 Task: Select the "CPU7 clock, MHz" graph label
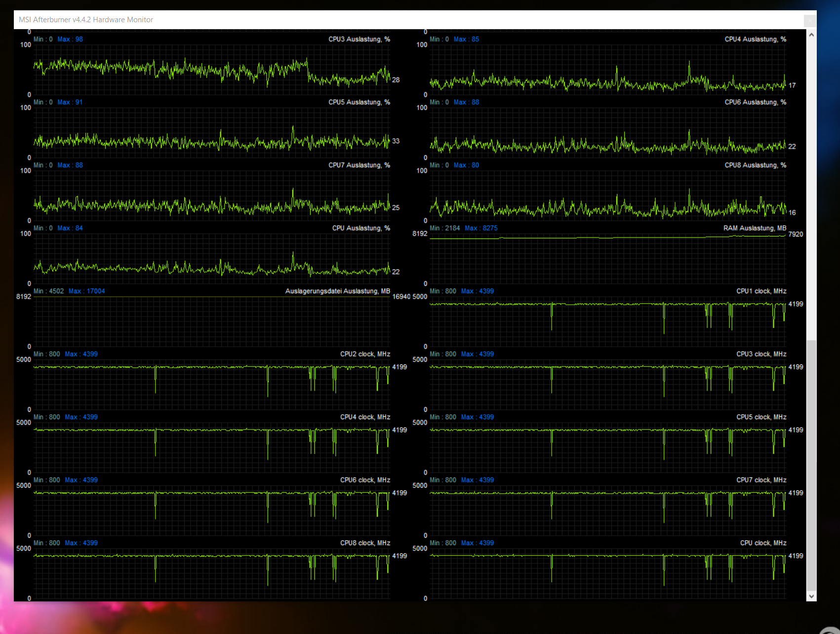point(761,480)
